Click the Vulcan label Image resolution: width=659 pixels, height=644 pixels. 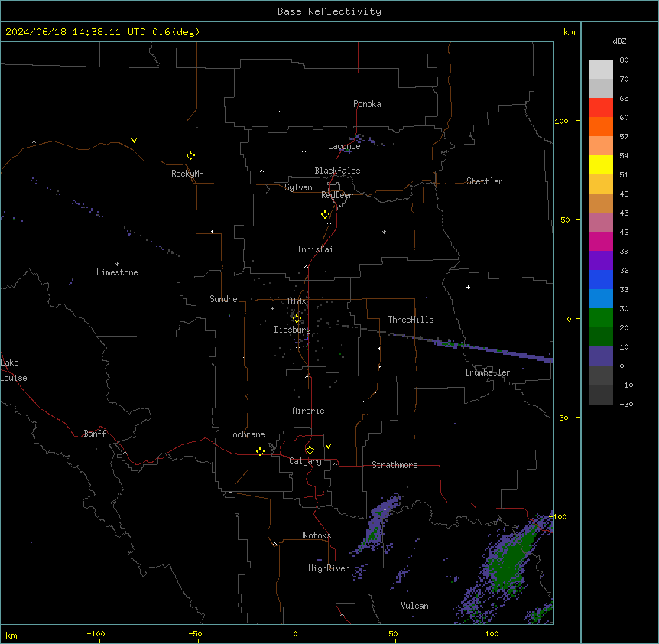[414, 606]
